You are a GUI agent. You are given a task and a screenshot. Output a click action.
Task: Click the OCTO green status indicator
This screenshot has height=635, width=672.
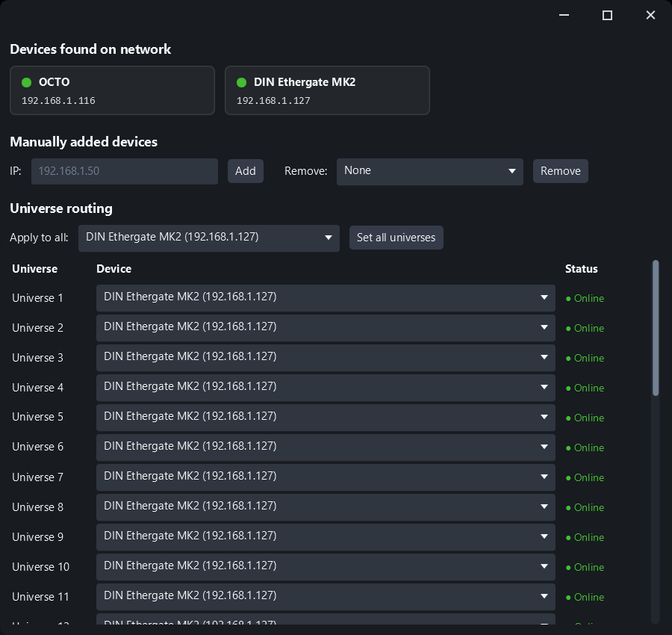pos(27,82)
